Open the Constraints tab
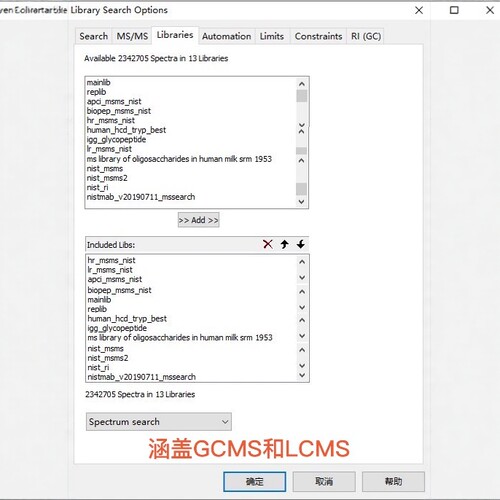The image size is (500, 500). click(x=318, y=36)
